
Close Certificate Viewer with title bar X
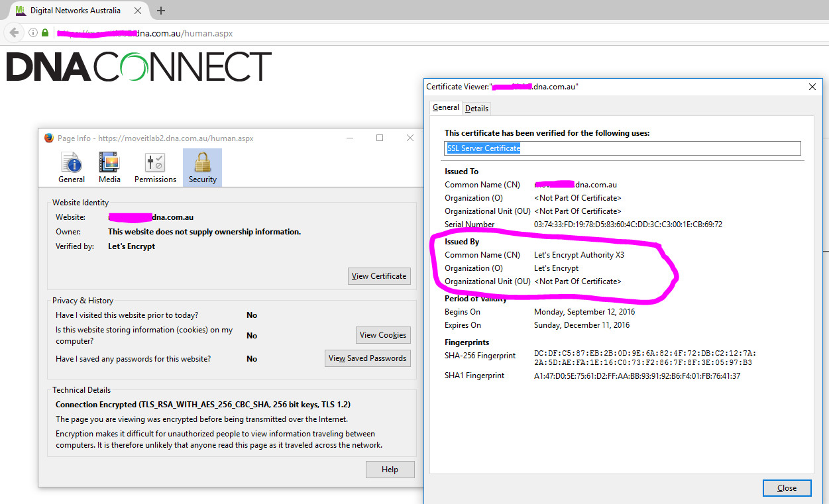812,87
